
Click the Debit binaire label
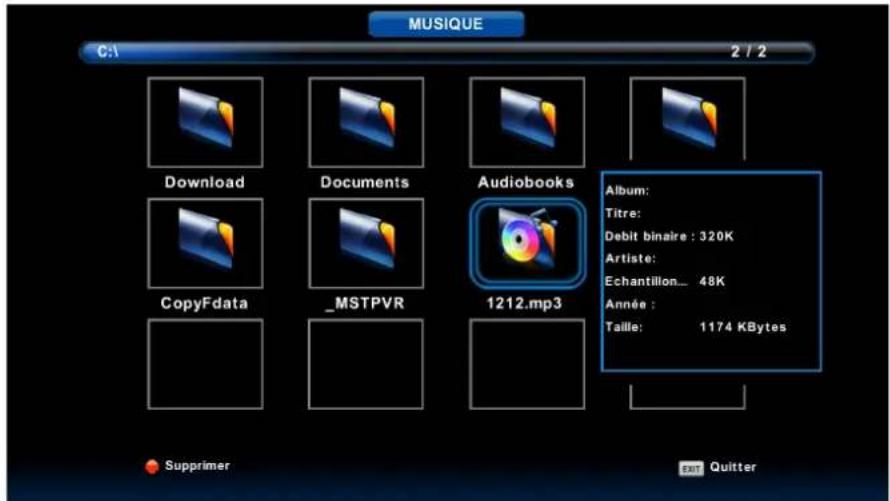coord(650,236)
